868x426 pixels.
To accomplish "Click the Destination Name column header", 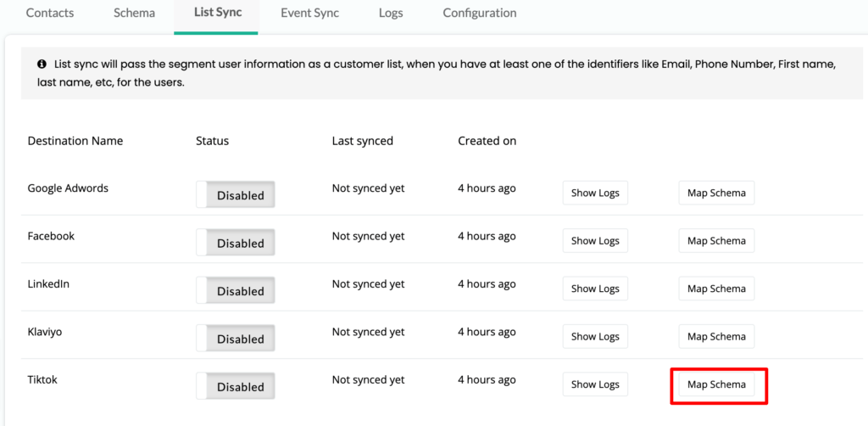I will click(x=75, y=141).
